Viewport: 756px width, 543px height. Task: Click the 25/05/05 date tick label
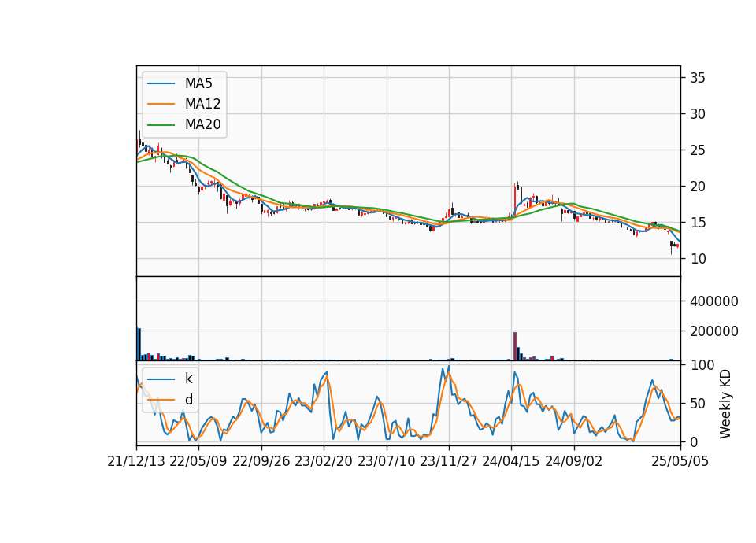pyautogui.click(x=680, y=461)
